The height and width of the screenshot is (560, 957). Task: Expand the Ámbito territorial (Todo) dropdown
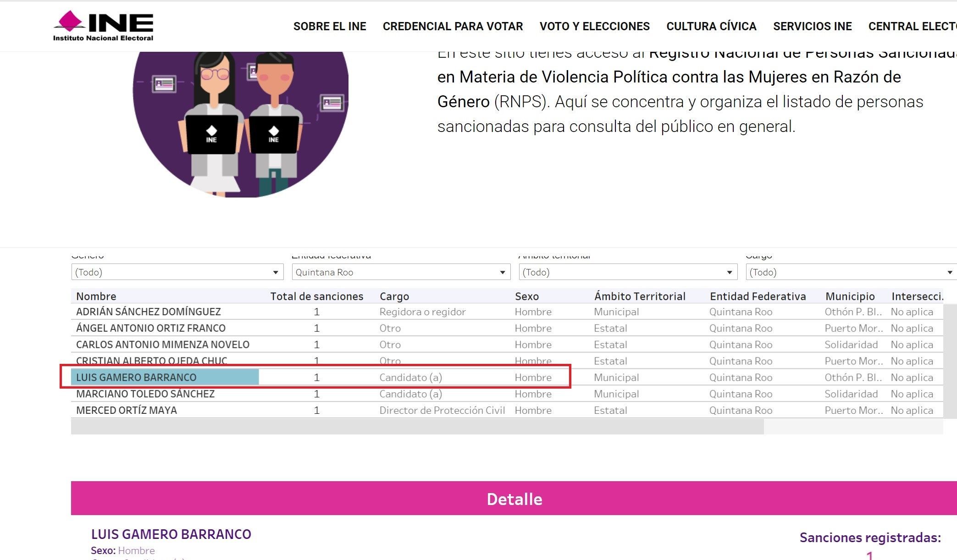[628, 272]
